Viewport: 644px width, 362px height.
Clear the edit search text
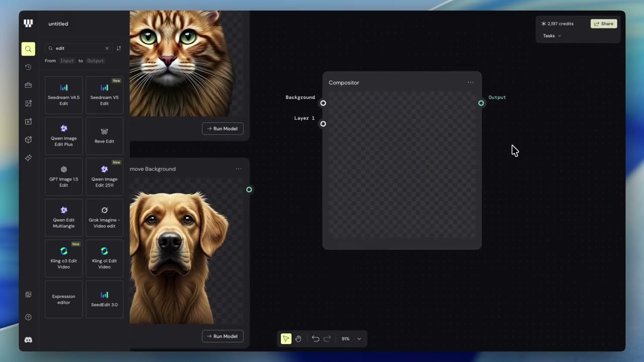(x=107, y=48)
